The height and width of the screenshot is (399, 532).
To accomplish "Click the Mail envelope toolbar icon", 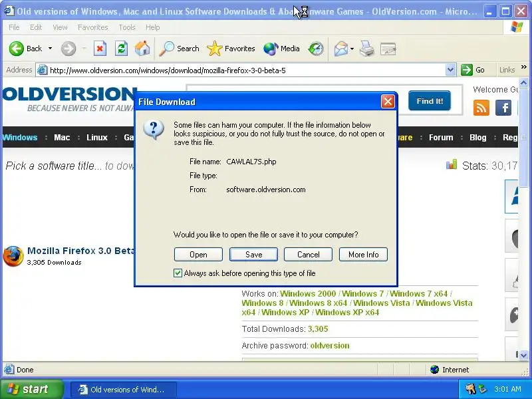I will tap(341, 49).
